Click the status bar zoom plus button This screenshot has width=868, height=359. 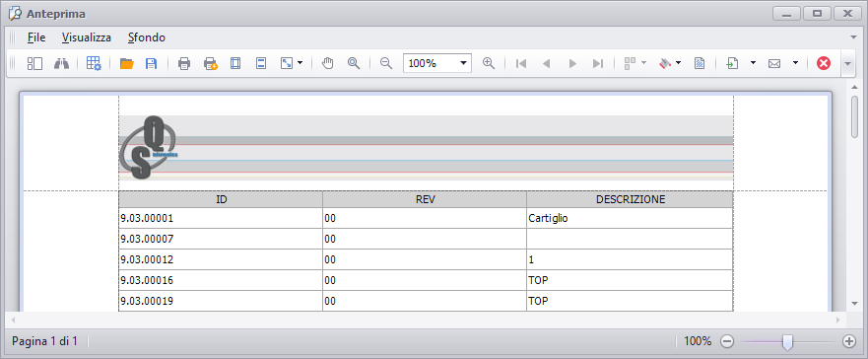tap(848, 341)
